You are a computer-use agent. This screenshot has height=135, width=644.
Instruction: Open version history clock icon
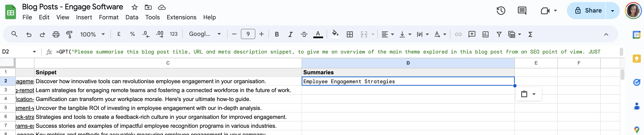pos(501,10)
